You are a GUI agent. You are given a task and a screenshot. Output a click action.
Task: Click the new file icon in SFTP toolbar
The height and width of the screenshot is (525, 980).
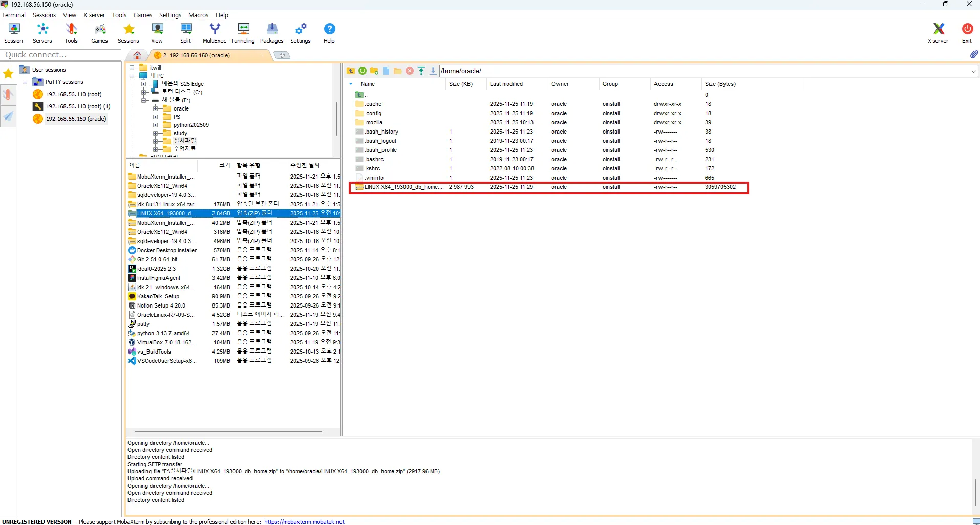coord(386,71)
